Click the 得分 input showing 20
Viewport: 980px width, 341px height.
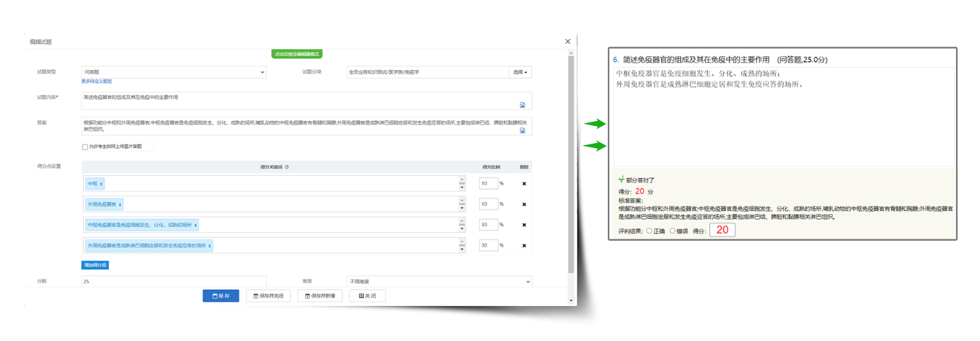click(722, 230)
